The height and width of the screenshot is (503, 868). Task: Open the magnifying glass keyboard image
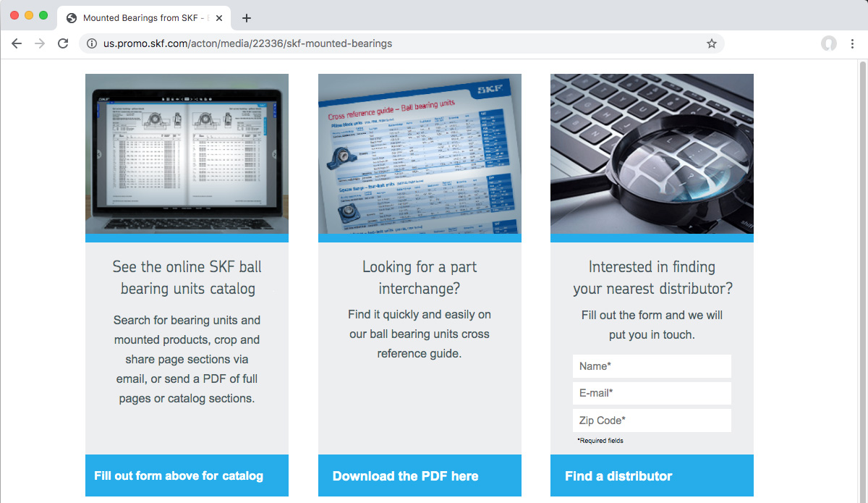pos(652,154)
